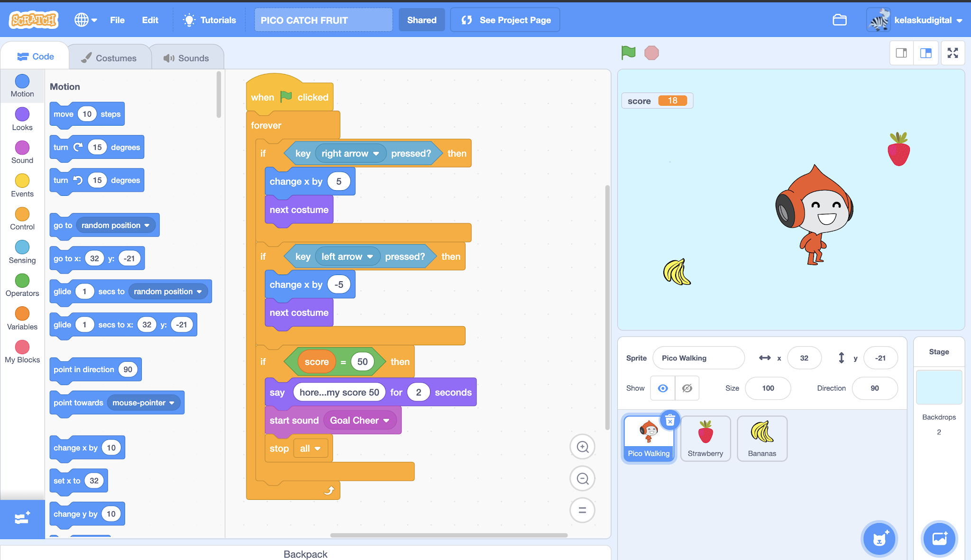Open the File menu
This screenshot has width=971, height=560.
(x=117, y=20)
